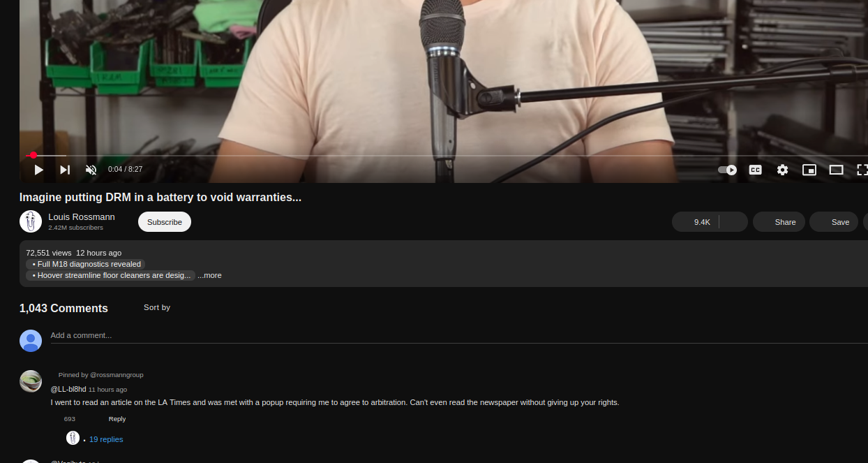Viewport: 868px width, 463px height.
Task: Expand the 19 replies thread
Action: pyautogui.click(x=106, y=439)
